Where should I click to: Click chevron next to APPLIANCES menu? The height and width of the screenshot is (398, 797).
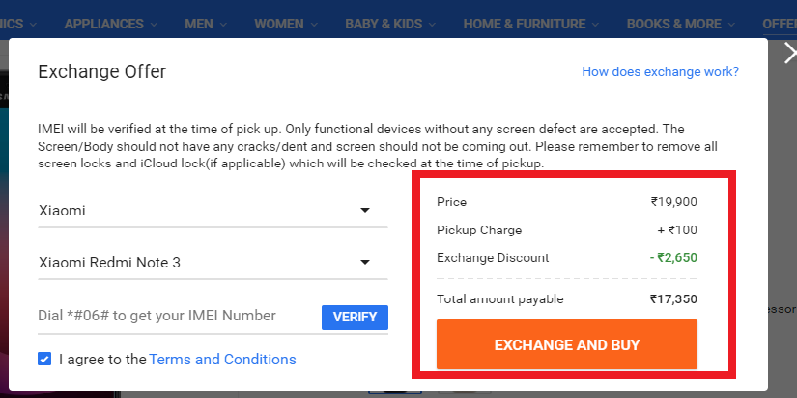click(x=154, y=24)
